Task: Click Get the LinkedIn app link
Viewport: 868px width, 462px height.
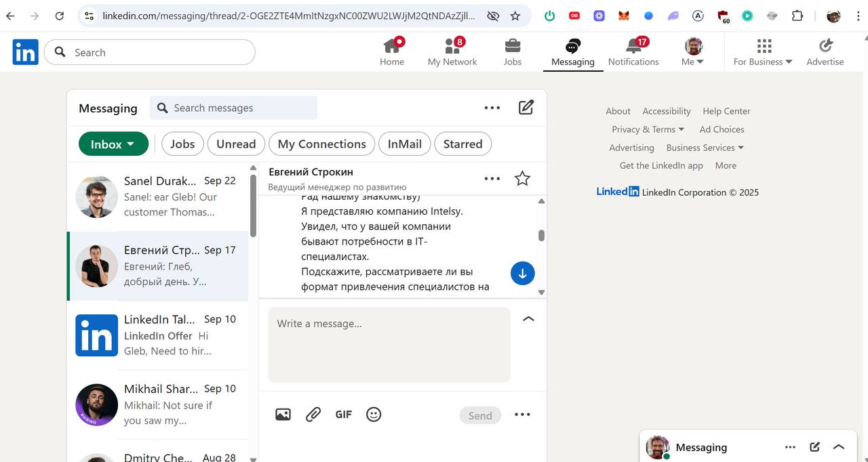Action: click(661, 165)
